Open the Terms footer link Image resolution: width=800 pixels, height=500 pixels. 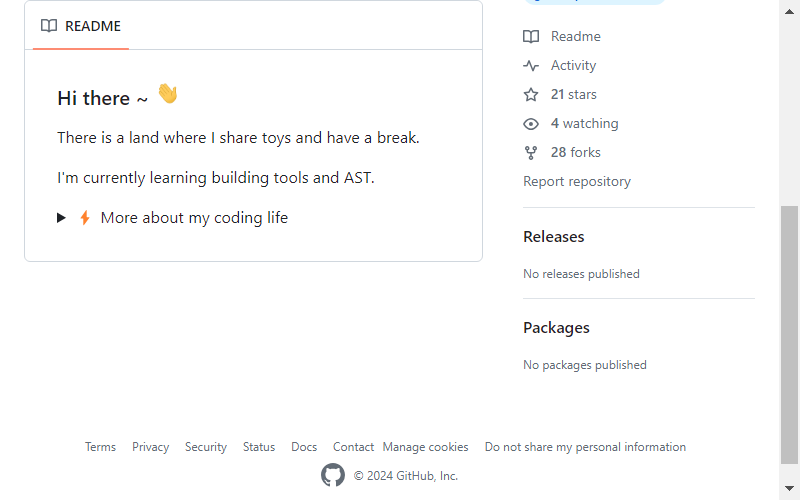tap(101, 447)
